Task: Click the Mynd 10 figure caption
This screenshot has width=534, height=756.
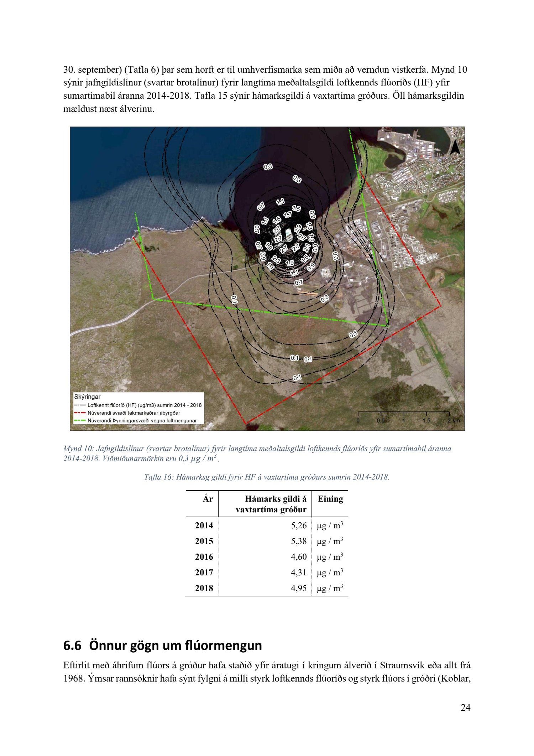Action: (257, 453)
